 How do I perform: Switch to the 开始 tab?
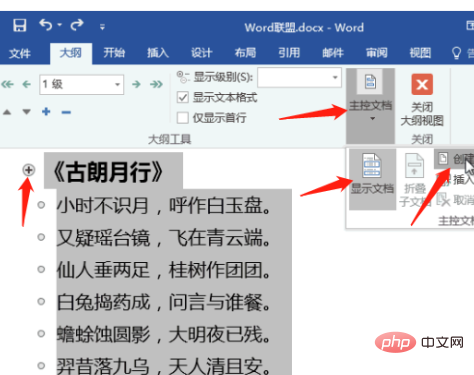[x=114, y=53]
